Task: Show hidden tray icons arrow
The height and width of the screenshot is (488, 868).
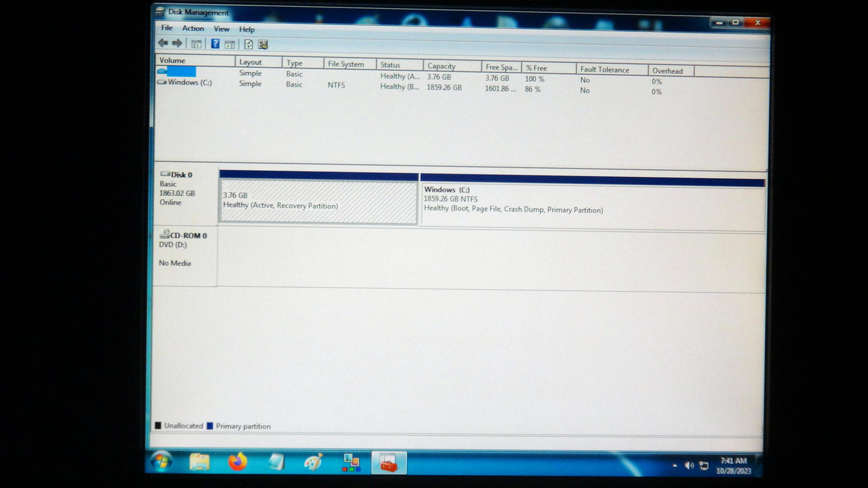Action: coord(675,466)
